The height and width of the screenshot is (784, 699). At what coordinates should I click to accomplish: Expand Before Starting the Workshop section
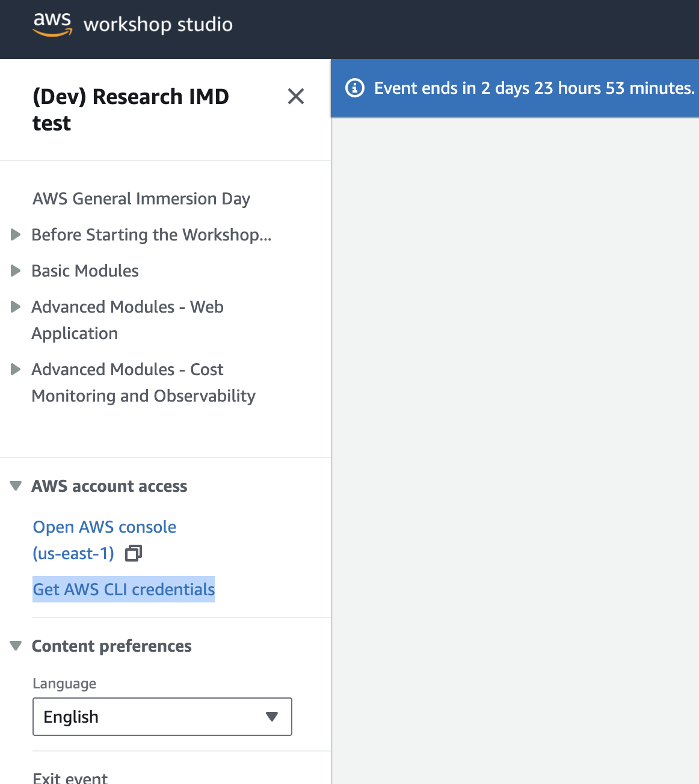16,234
